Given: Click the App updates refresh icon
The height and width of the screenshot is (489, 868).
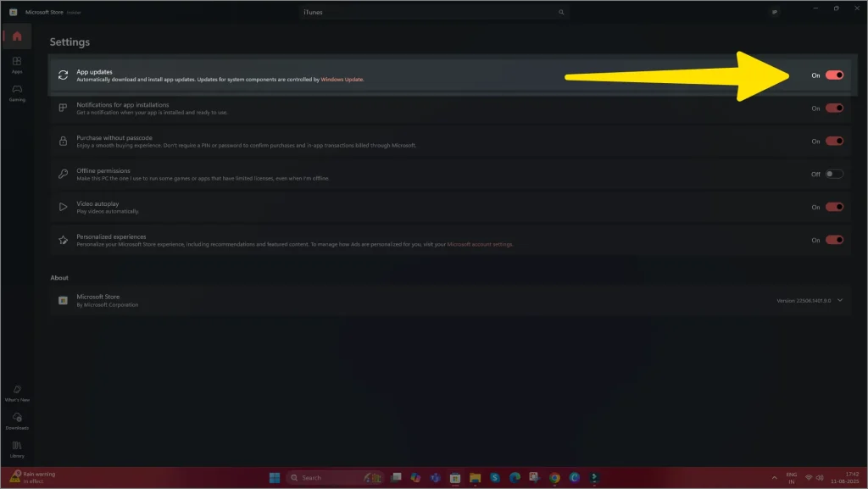Looking at the screenshot, I should (62, 75).
